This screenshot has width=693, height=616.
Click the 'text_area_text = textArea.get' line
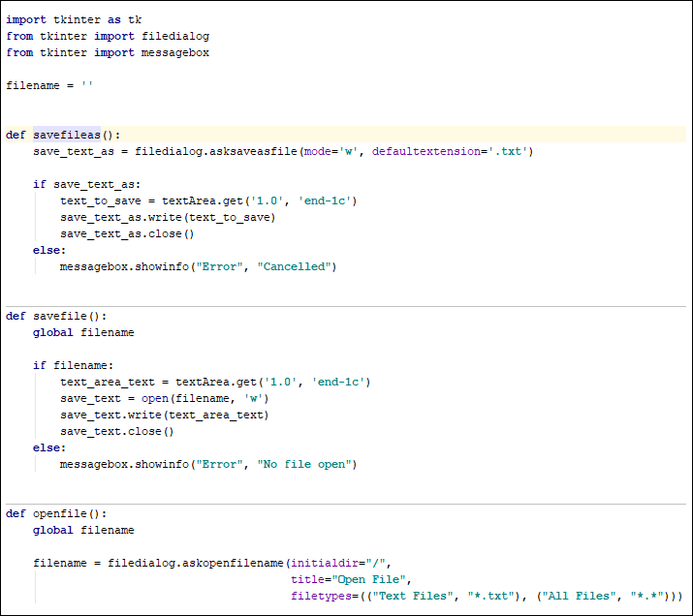215,382
